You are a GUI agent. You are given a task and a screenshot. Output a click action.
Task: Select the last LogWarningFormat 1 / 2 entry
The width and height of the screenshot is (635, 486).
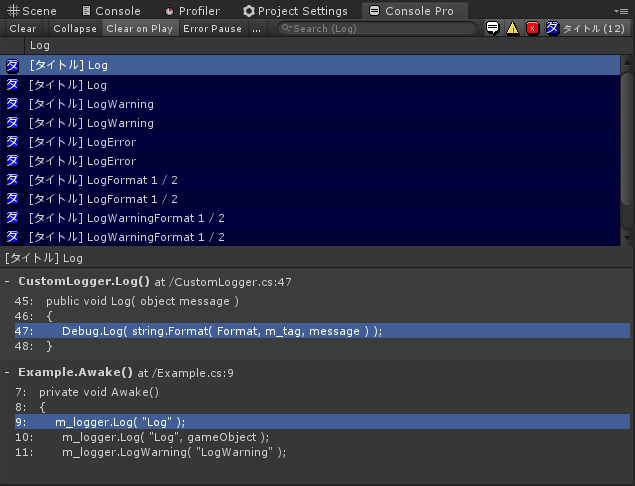point(310,237)
